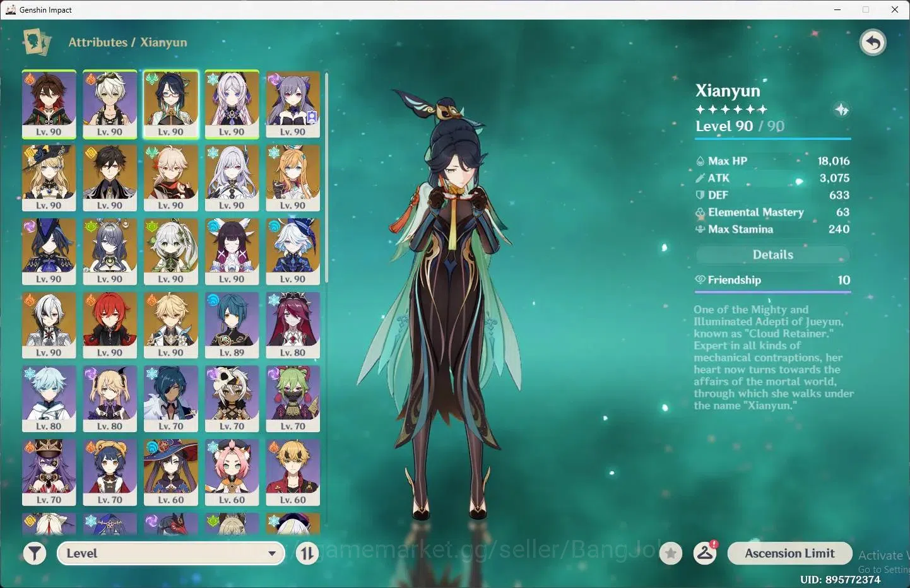Choose Chevreuse's Pyro portrait
Image resolution: width=910 pixels, height=588 pixels.
pyautogui.click(x=49, y=473)
